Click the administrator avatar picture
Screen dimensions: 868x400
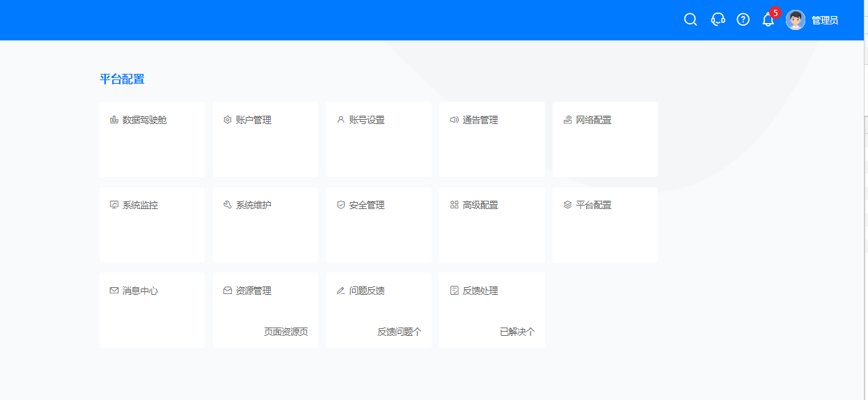[796, 20]
